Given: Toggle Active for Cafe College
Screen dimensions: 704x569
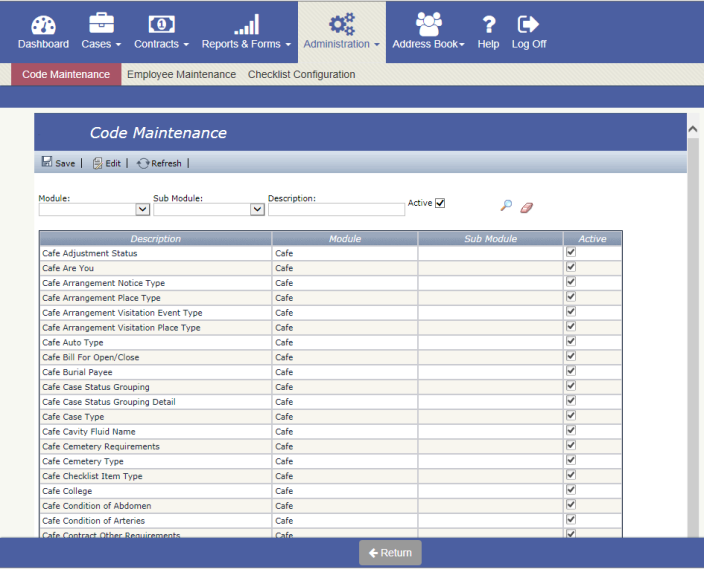Looking at the screenshot, I should click(571, 490).
